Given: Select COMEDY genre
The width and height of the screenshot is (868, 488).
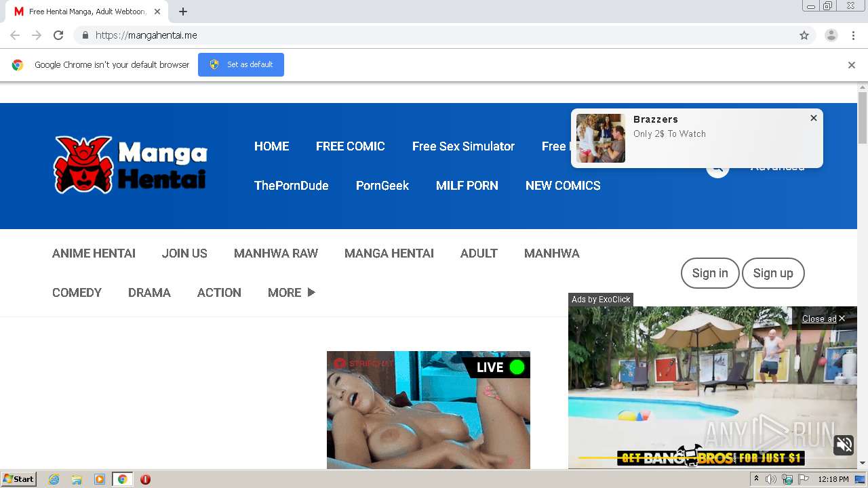Looking at the screenshot, I should pyautogui.click(x=77, y=293).
